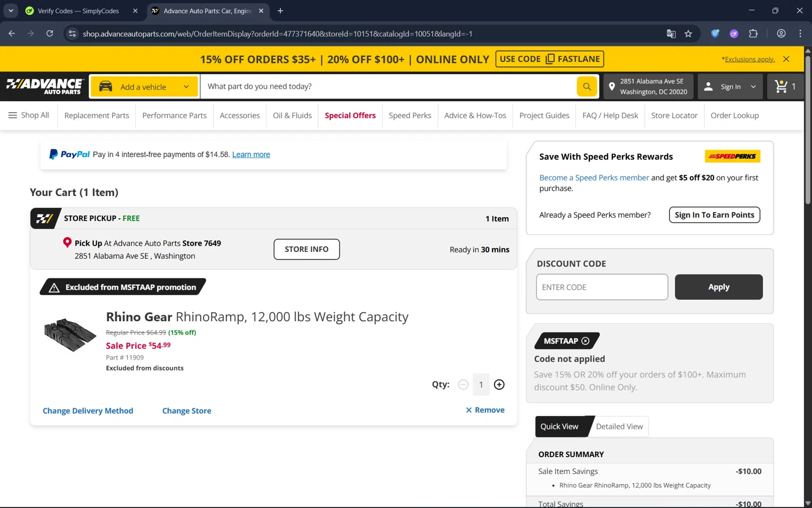Open the browser extensions puzzle icon
This screenshot has width=812, height=508.
click(x=753, y=34)
